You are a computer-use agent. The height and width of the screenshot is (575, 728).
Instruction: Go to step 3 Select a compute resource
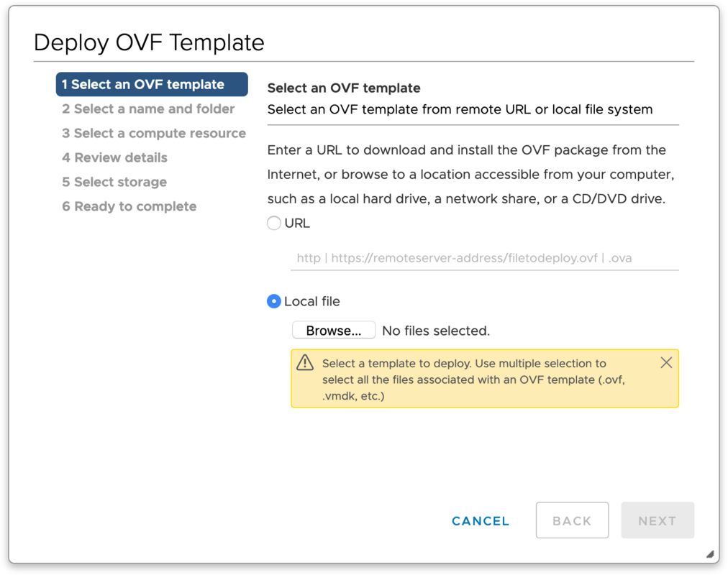154,133
